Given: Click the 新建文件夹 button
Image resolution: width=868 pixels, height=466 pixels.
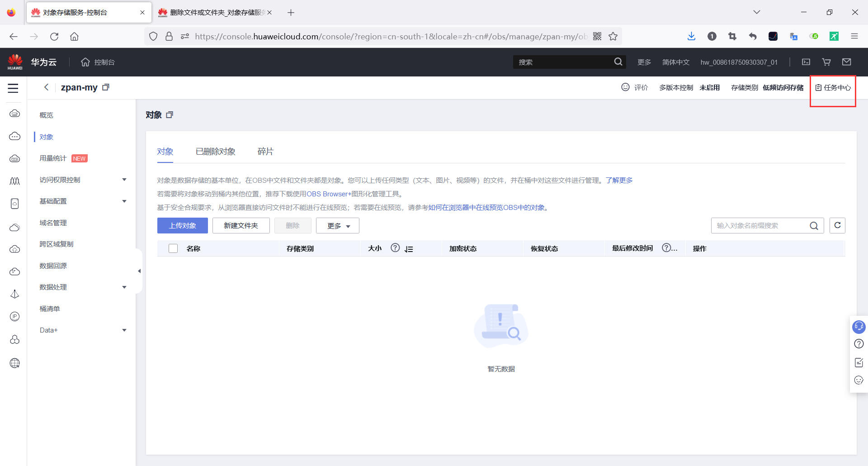Looking at the screenshot, I should pos(241,225).
